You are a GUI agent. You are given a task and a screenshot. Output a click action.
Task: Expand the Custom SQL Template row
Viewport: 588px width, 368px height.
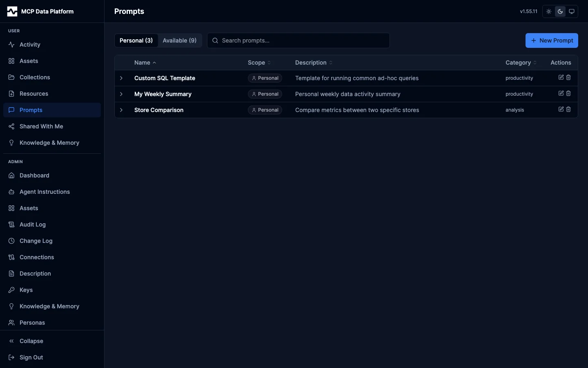[121, 78]
